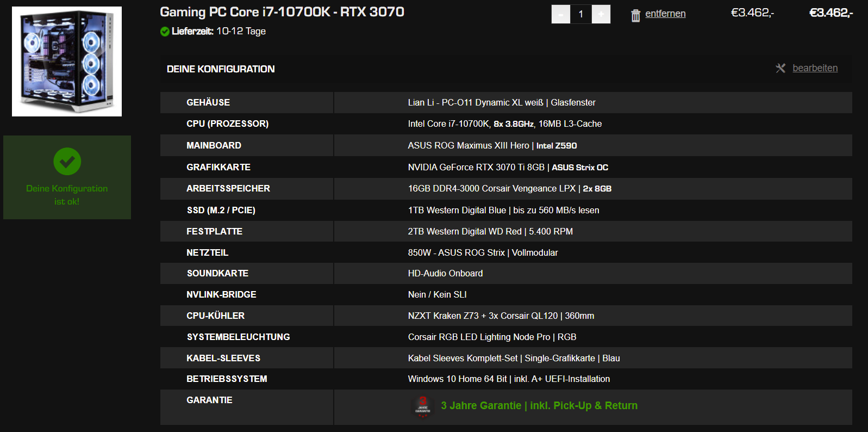Select the SOUNDKARTE row label

tap(217, 273)
